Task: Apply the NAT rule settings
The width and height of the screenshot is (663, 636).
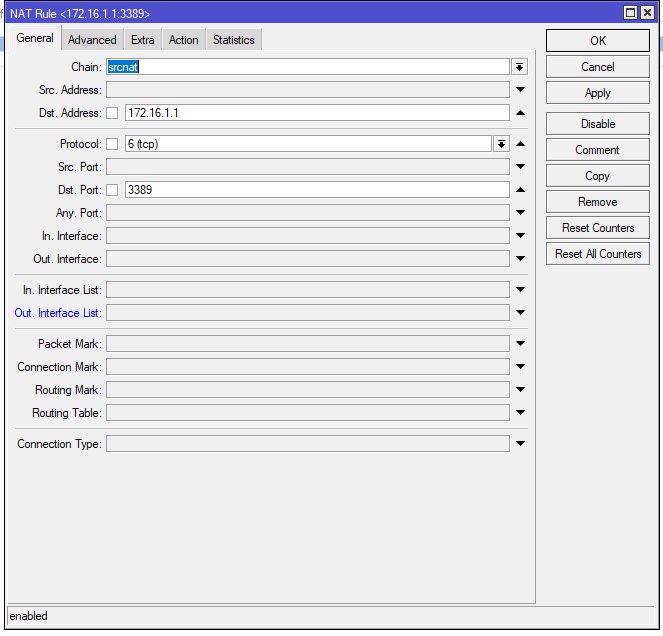Action: (x=597, y=93)
